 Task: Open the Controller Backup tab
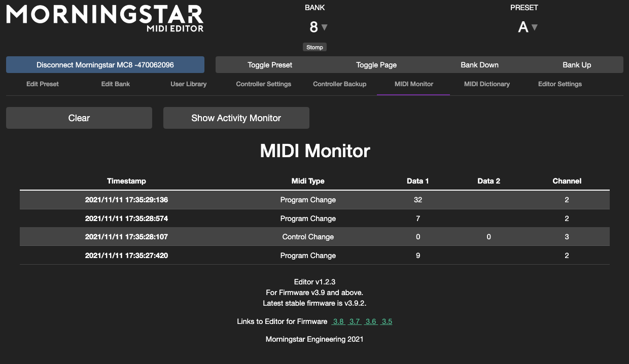(339, 84)
